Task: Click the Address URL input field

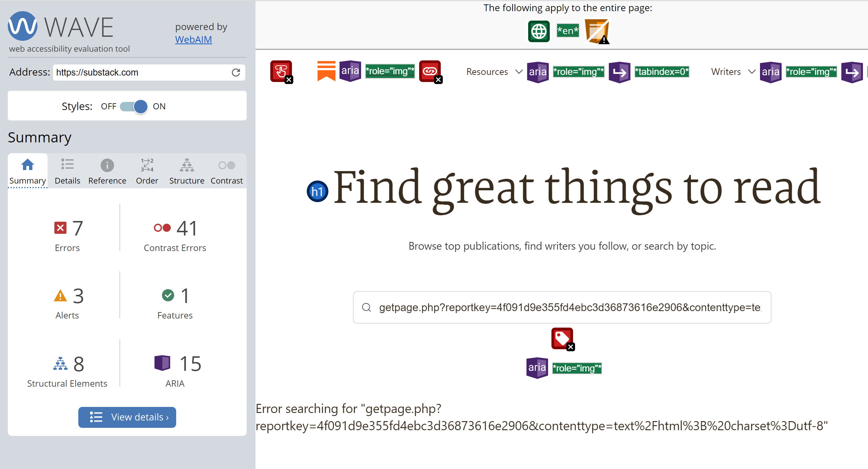Action: click(x=149, y=73)
